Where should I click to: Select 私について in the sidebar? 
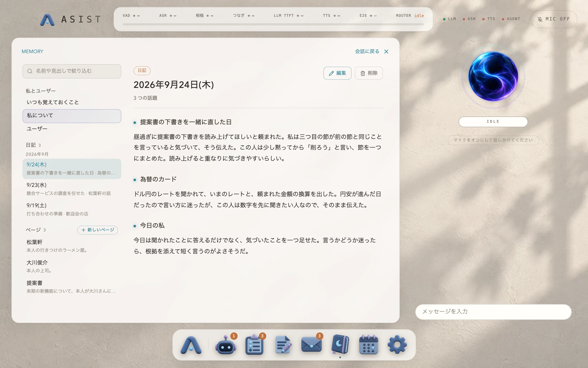[x=72, y=116]
